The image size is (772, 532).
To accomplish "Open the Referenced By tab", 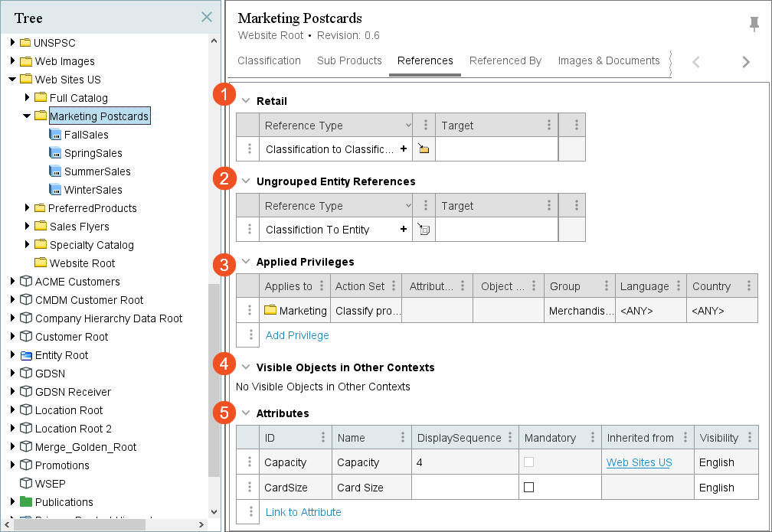I will pyautogui.click(x=505, y=61).
